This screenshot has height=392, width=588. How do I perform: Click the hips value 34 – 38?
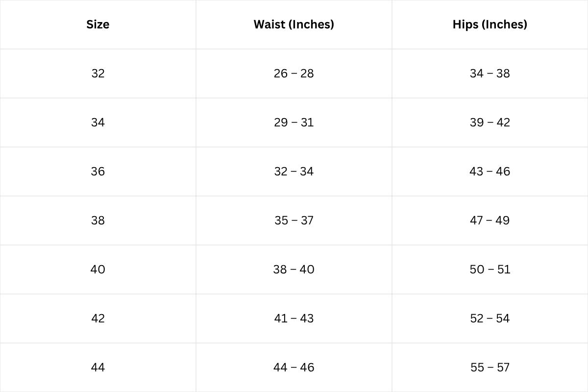(x=490, y=73)
